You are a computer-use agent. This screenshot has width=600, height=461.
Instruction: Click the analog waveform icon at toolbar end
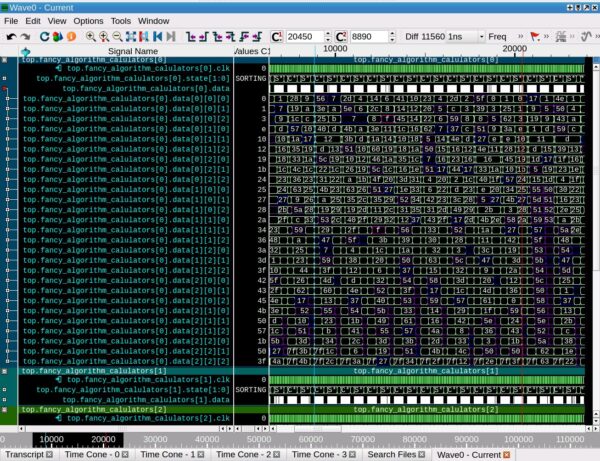pyautogui.click(x=586, y=37)
